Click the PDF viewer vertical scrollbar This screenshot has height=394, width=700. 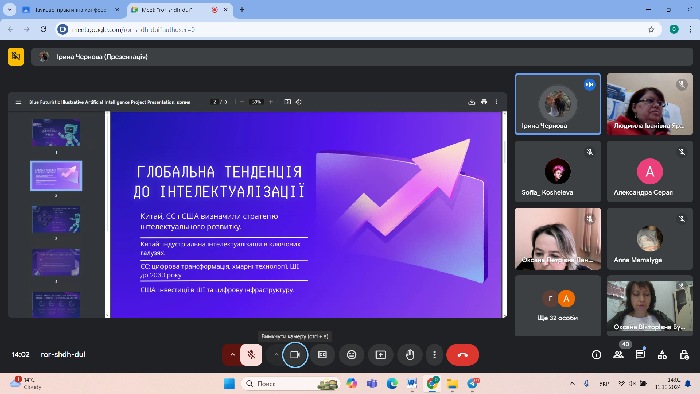(505, 214)
